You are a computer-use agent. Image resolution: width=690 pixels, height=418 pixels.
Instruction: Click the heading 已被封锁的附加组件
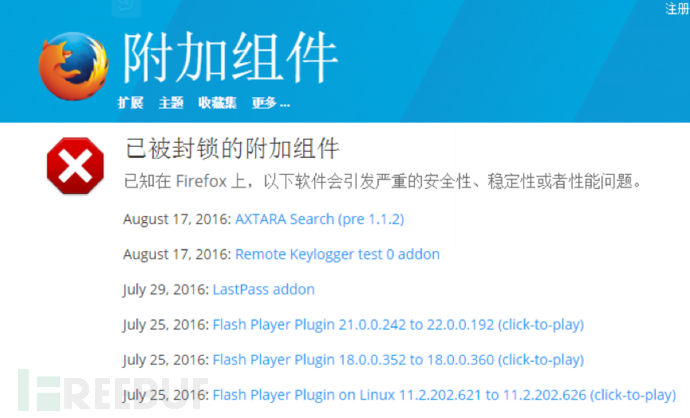pyautogui.click(x=232, y=148)
